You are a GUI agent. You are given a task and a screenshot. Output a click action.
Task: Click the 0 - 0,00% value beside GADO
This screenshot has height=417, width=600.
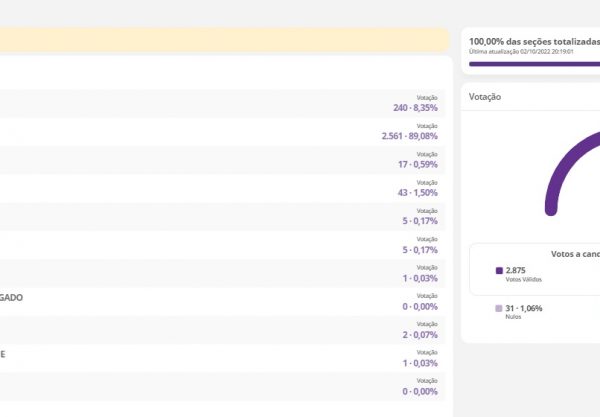click(419, 306)
